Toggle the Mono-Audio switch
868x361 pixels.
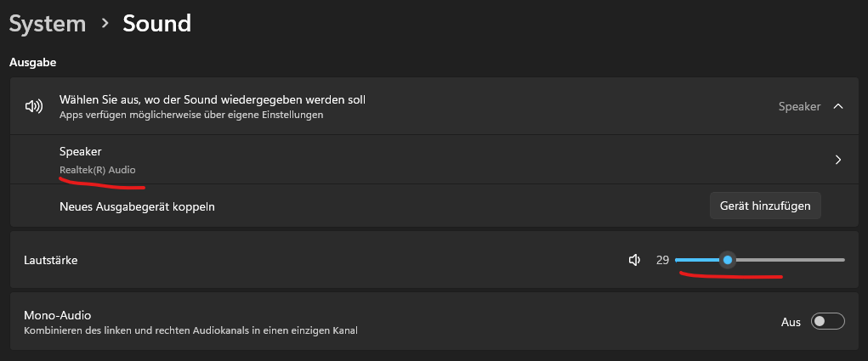tap(827, 322)
